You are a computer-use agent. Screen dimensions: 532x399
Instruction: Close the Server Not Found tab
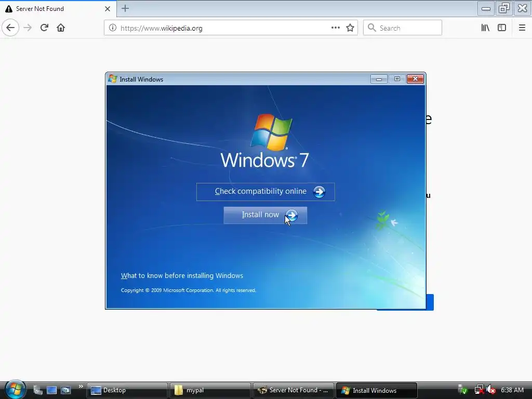tap(107, 9)
